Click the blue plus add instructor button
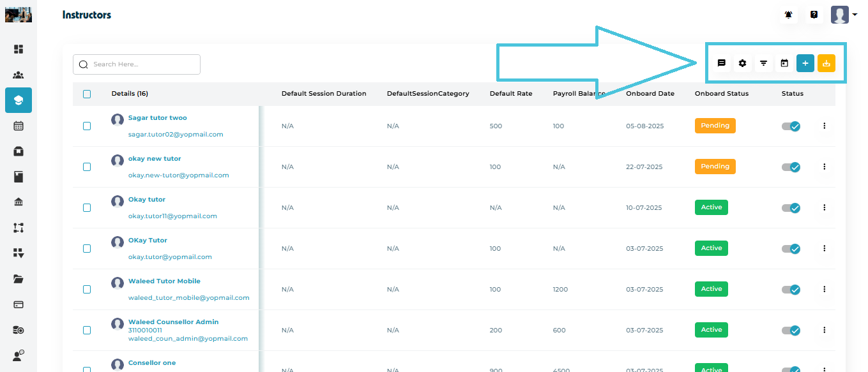Screen dimensions: 868x372 pyautogui.click(x=805, y=63)
